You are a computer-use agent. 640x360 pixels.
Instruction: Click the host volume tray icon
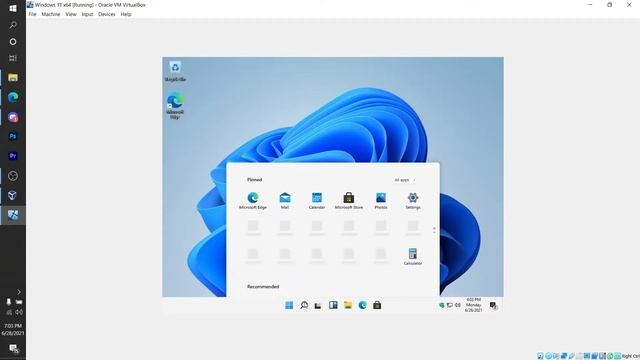click(19, 312)
